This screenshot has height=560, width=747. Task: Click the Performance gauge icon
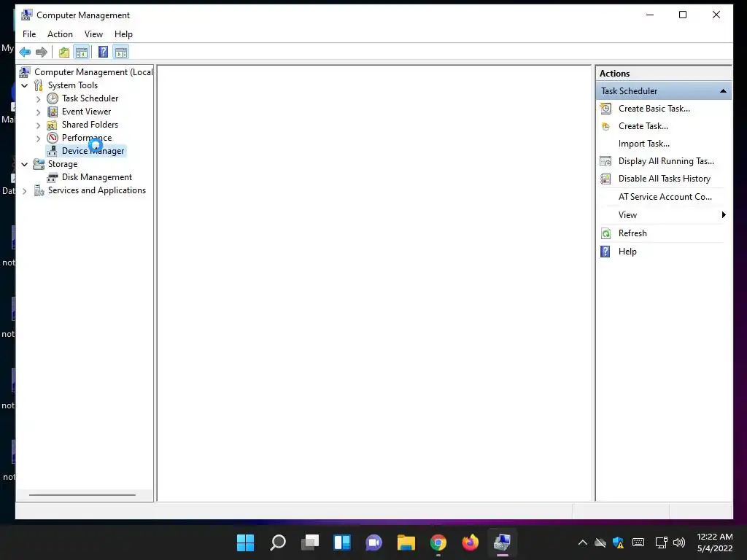tap(53, 138)
